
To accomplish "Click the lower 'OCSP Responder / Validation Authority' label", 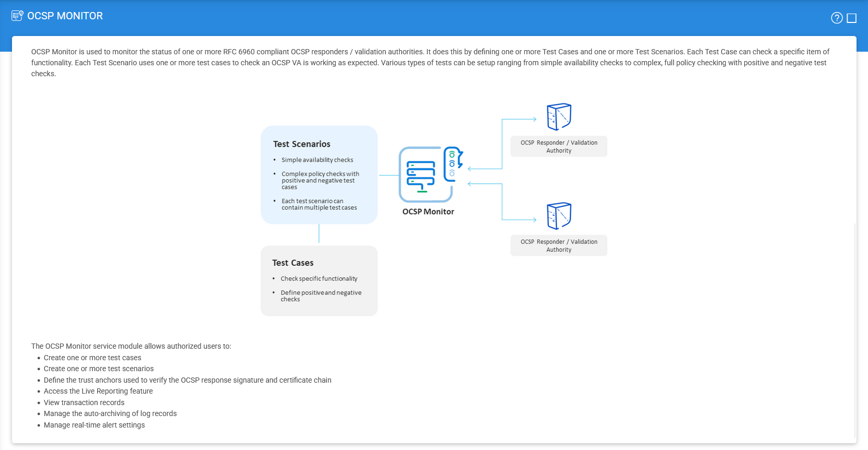I will [x=559, y=246].
